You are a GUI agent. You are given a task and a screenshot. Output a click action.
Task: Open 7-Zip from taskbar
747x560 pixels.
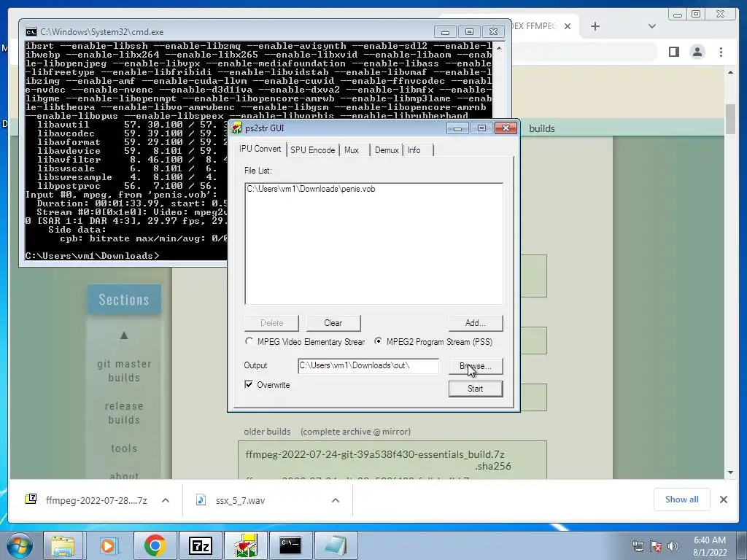pyautogui.click(x=200, y=545)
